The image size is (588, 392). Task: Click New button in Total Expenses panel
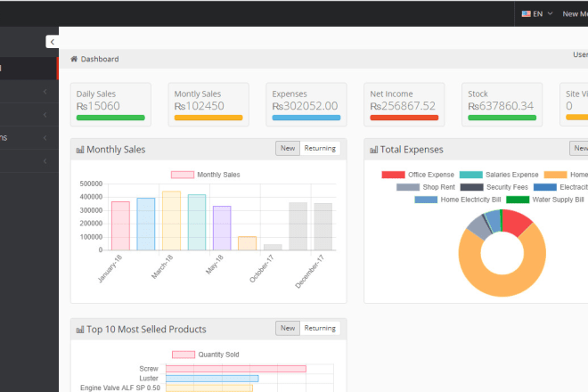point(579,148)
